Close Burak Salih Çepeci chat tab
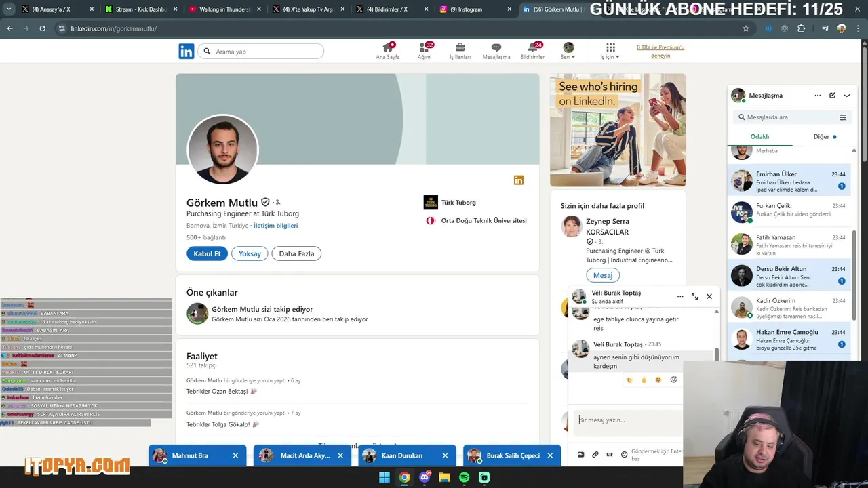 (550, 455)
